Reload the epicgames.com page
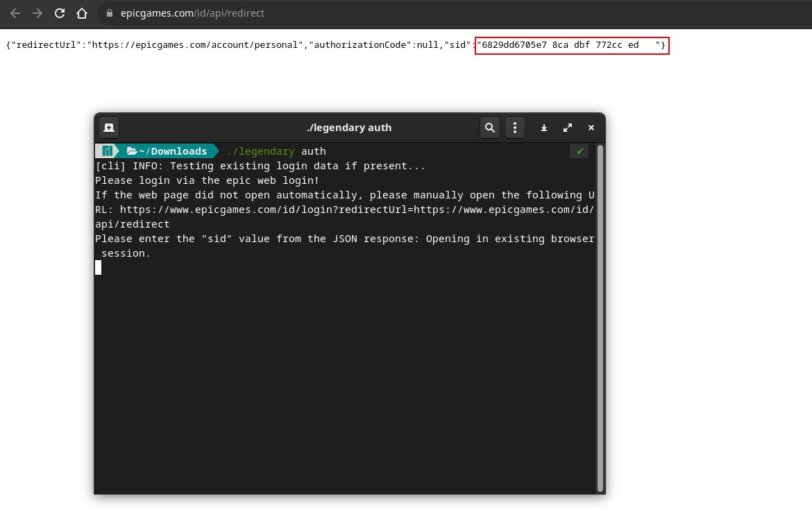Screen dimensions: 812x521 click(60, 13)
